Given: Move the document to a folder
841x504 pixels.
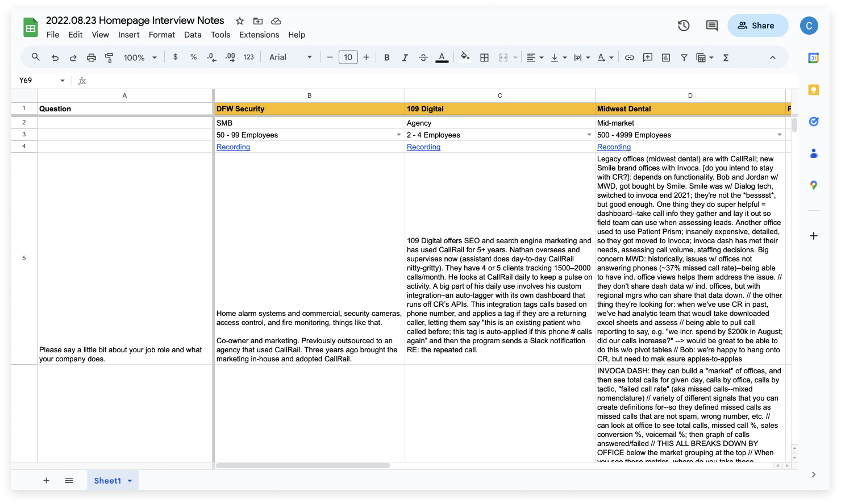Looking at the screenshot, I should [258, 21].
